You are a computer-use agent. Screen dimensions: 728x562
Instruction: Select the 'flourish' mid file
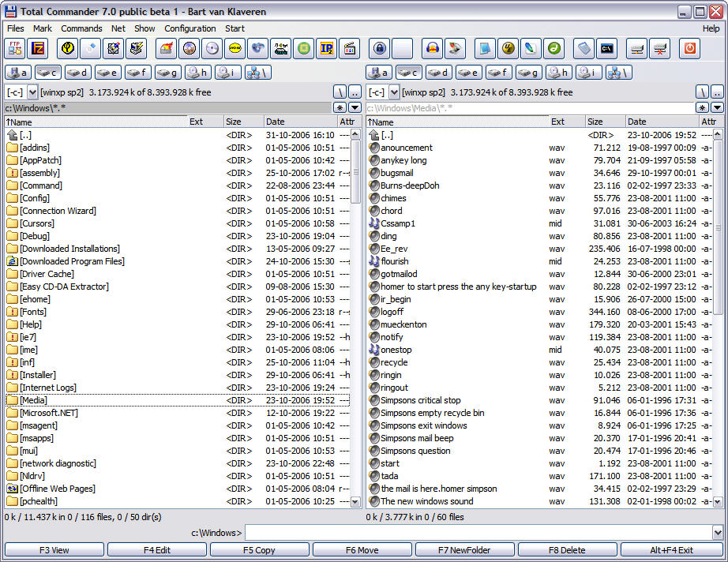539,261
